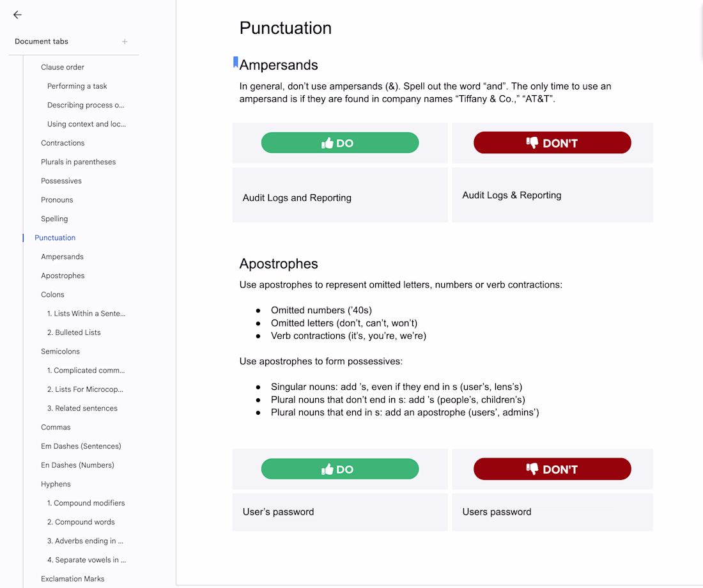Image resolution: width=703 pixels, height=588 pixels.
Task: Go to the Colons outline entry
Action: pyautogui.click(x=52, y=295)
